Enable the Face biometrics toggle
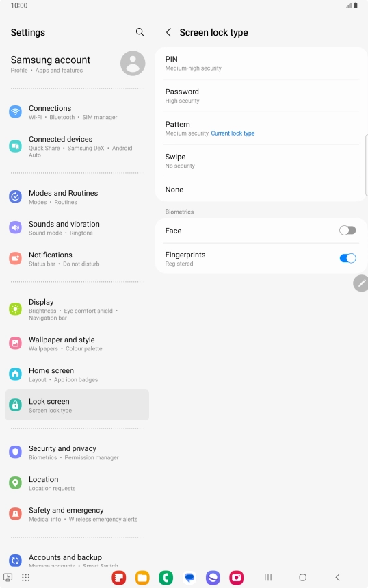The width and height of the screenshot is (368, 588). (347, 230)
